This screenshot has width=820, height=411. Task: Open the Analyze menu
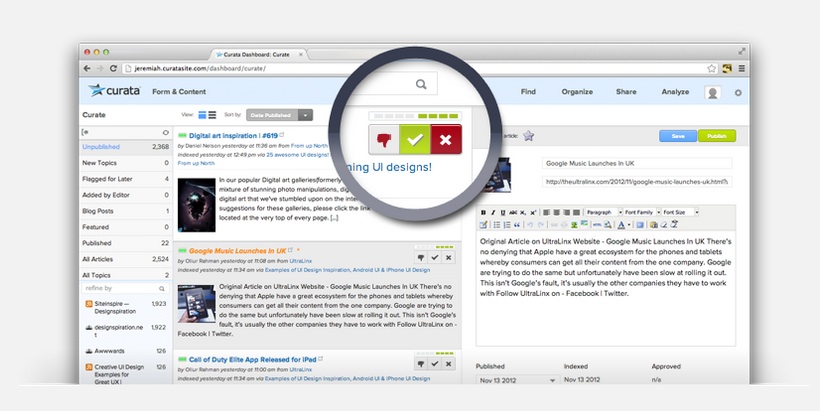click(675, 92)
